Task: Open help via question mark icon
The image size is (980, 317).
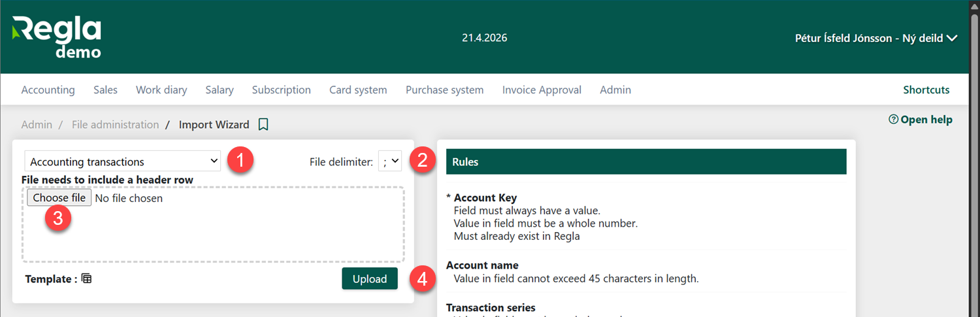Action: pyautogui.click(x=893, y=120)
